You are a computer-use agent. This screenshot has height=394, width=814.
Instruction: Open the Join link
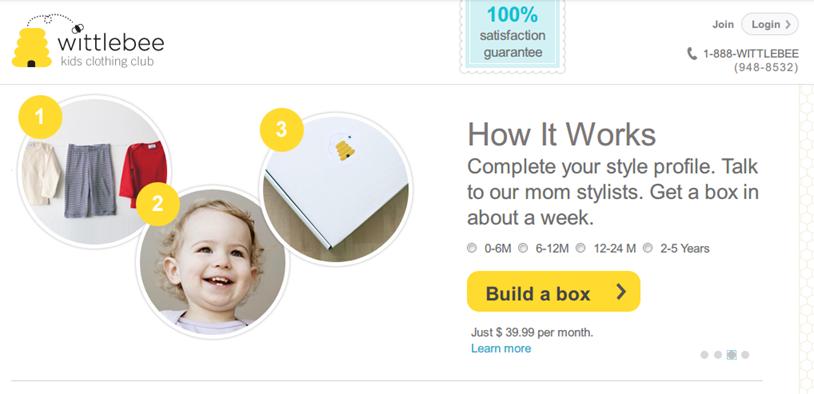click(x=723, y=24)
